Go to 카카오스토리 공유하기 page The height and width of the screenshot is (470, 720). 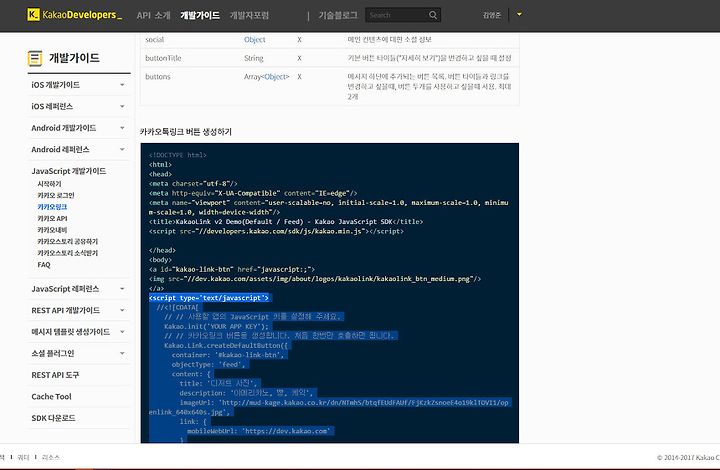pyautogui.click(x=68, y=241)
